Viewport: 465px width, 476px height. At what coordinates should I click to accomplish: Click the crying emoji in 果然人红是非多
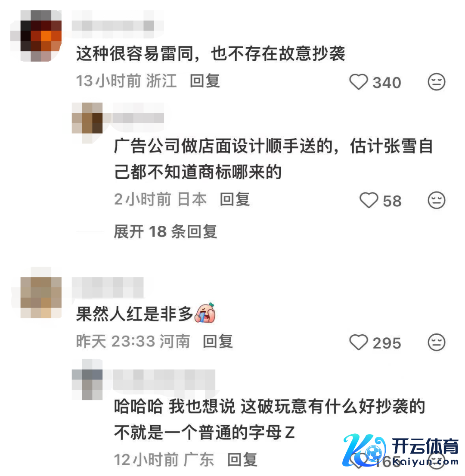pos(205,313)
